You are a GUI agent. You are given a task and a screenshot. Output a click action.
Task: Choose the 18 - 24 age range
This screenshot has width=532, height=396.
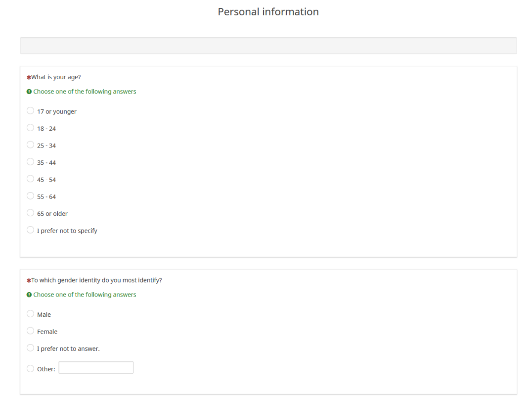(31, 128)
